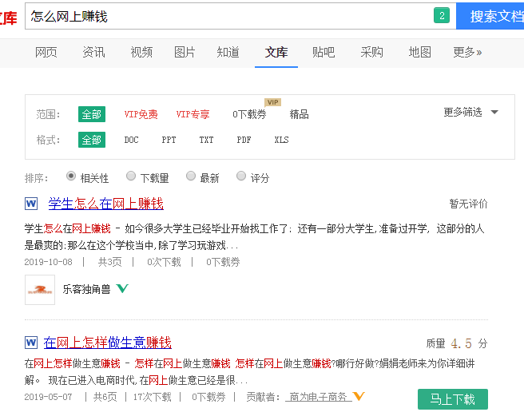Image resolution: width=524 pixels, height=420 pixels.
Task: Filter format to PDF
Action: pos(244,140)
